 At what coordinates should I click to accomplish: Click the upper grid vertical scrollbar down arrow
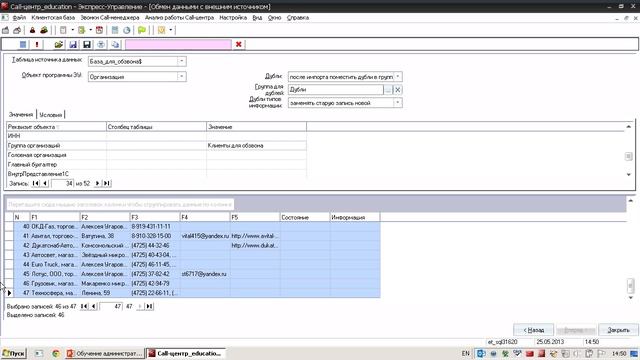629,175
